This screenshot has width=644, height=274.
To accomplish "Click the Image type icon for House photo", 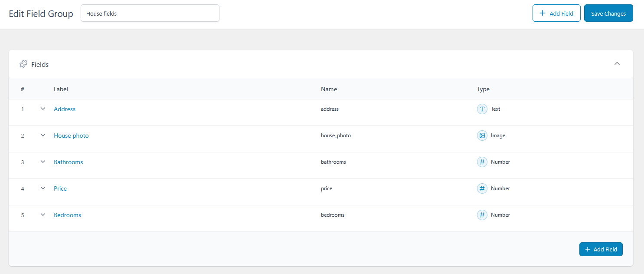I will (482, 135).
